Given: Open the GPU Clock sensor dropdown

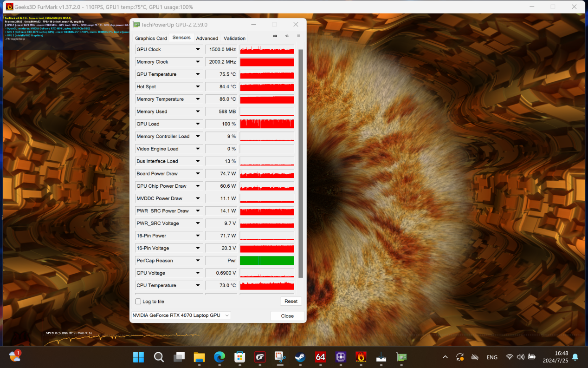Looking at the screenshot, I should [x=198, y=49].
